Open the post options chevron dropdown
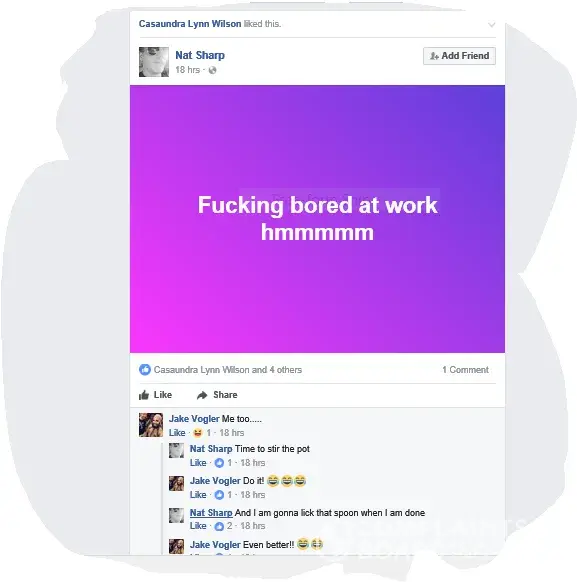 (491, 25)
